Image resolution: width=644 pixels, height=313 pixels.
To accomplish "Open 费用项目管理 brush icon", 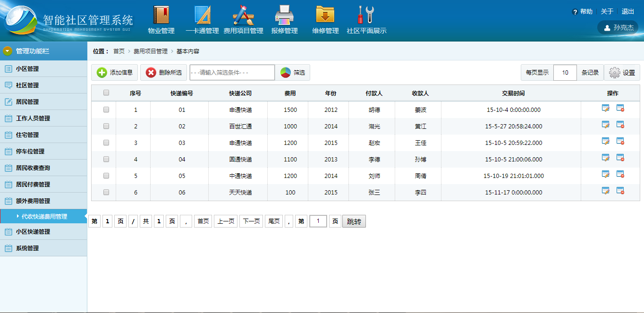I will pos(243,15).
